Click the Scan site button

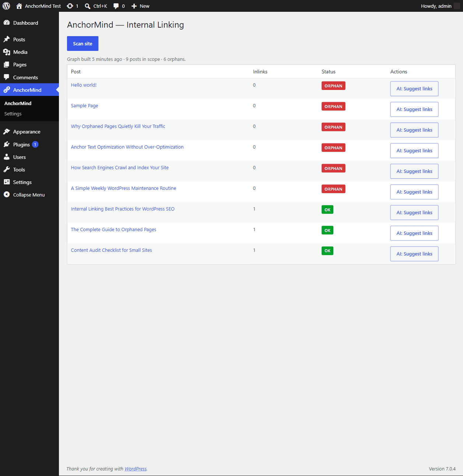83,44
